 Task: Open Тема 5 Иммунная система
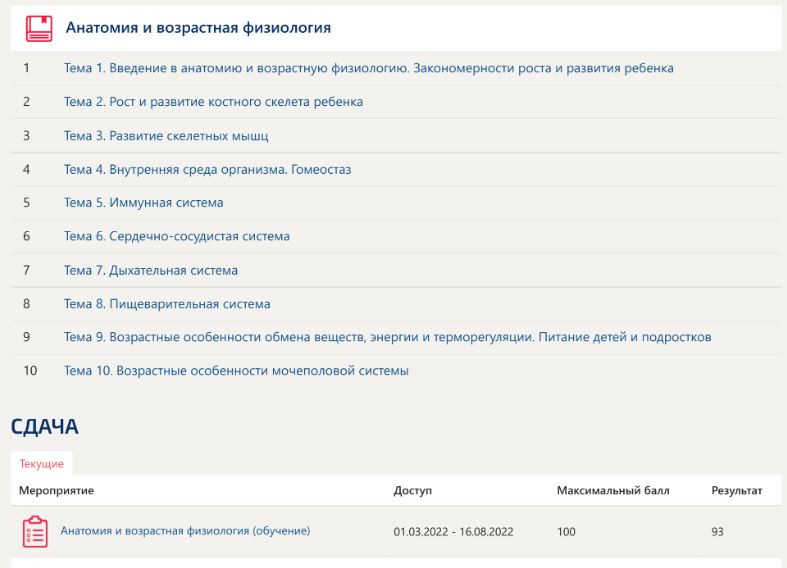pos(143,203)
